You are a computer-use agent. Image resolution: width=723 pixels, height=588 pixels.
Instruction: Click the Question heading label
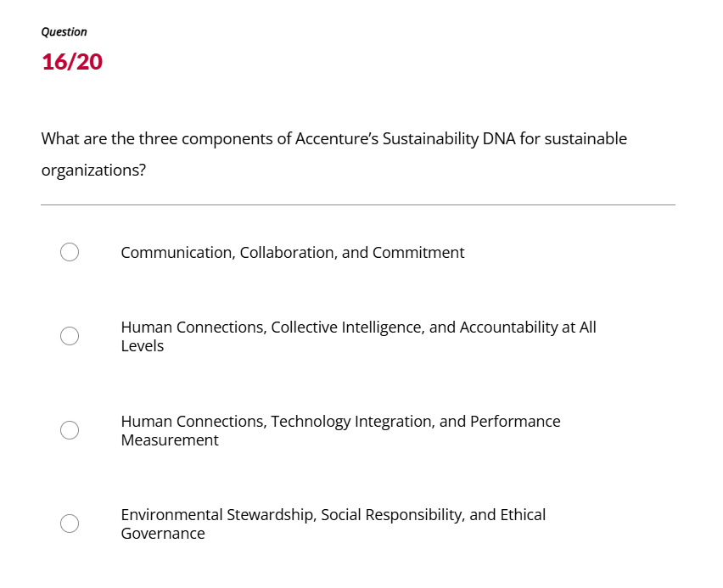pyautogui.click(x=64, y=31)
